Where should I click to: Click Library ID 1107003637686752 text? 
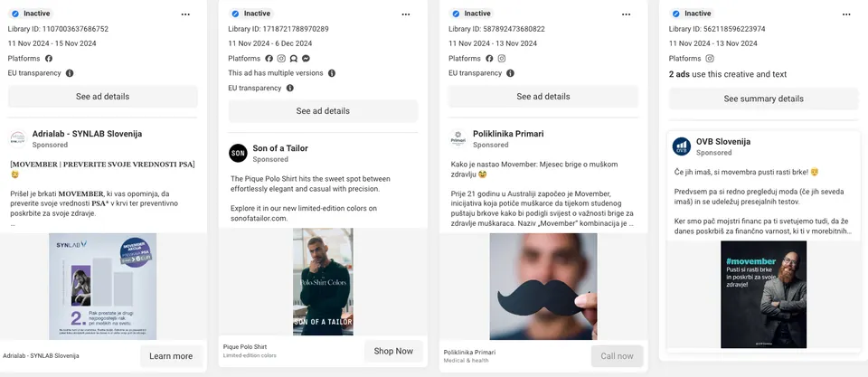click(x=58, y=29)
